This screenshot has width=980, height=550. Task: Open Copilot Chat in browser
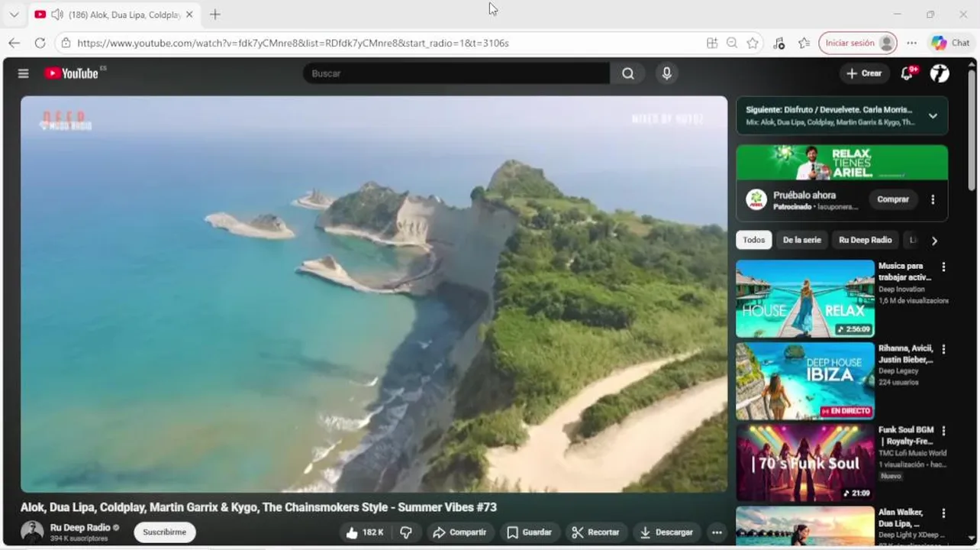(951, 43)
